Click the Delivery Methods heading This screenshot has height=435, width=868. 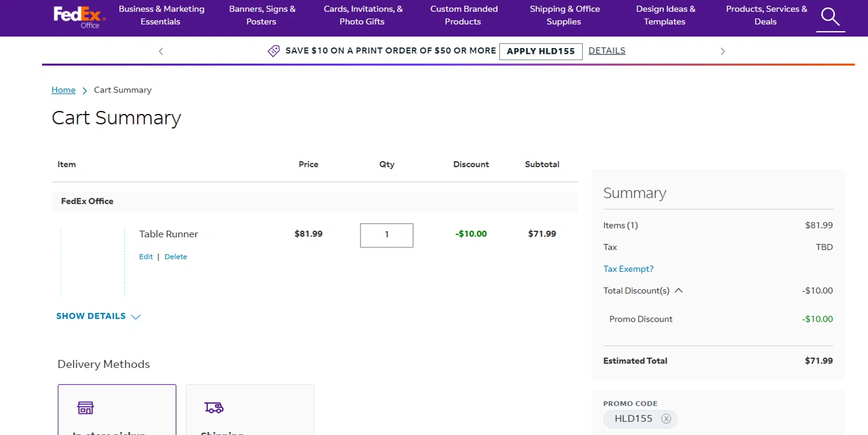pyautogui.click(x=104, y=364)
